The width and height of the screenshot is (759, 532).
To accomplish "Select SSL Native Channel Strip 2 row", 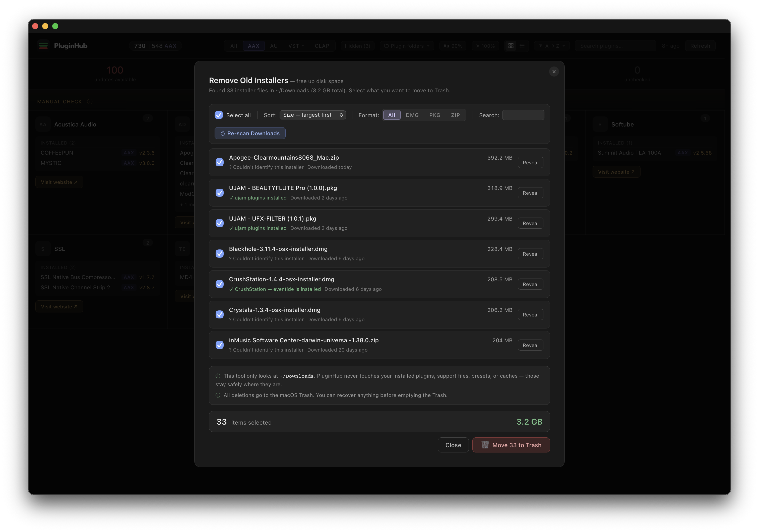I will click(x=98, y=288).
